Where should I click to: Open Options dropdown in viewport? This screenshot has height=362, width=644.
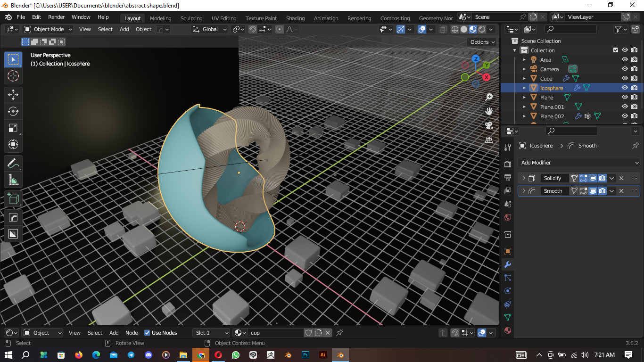[x=483, y=42]
